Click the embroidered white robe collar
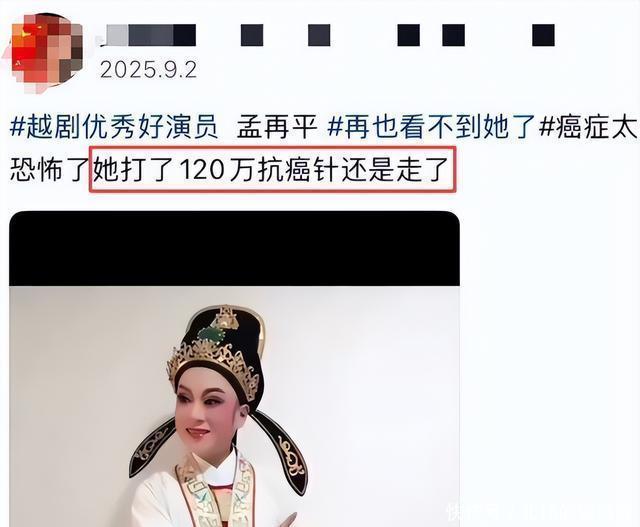The width and height of the screenshot is (640, 527). tap(216, 486)
